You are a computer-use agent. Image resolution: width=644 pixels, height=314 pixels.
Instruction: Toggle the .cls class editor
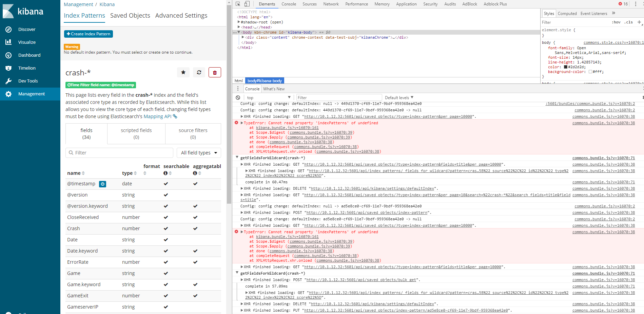click(x=628, y=22)
